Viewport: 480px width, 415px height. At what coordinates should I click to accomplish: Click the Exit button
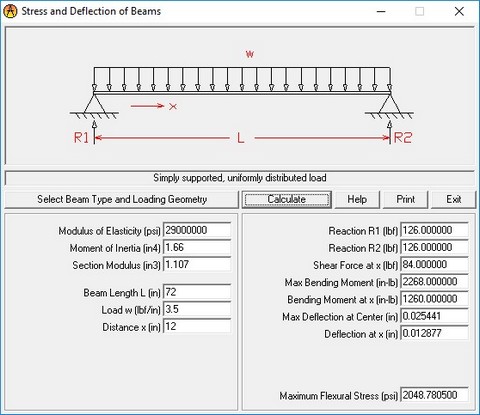pos(453,200)
